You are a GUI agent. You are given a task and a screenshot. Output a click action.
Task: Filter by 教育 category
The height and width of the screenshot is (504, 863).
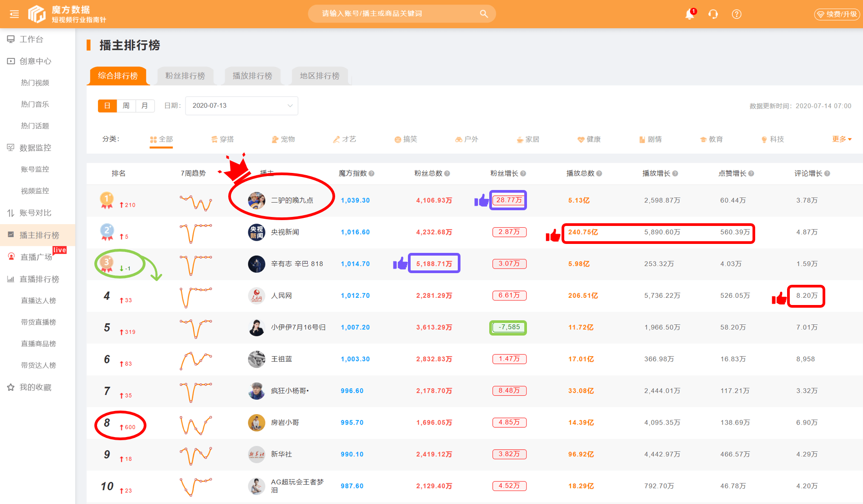[711, 139]
